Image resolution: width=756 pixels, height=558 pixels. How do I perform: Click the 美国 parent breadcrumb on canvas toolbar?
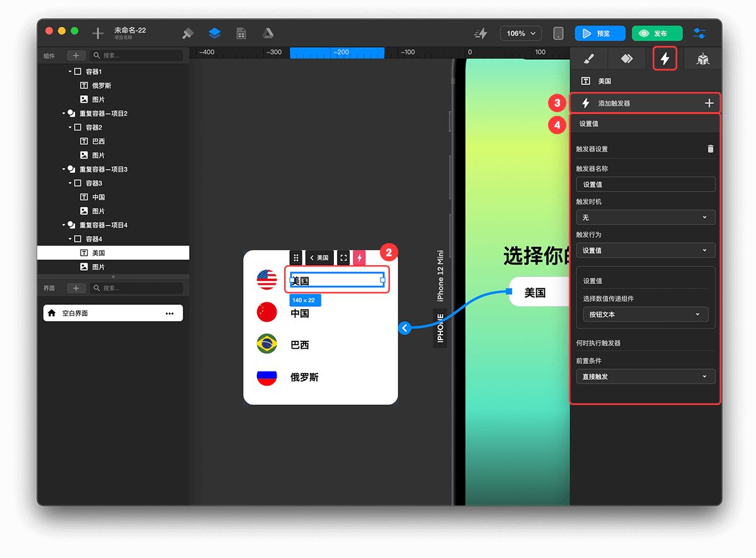click(x=319, y=258)
